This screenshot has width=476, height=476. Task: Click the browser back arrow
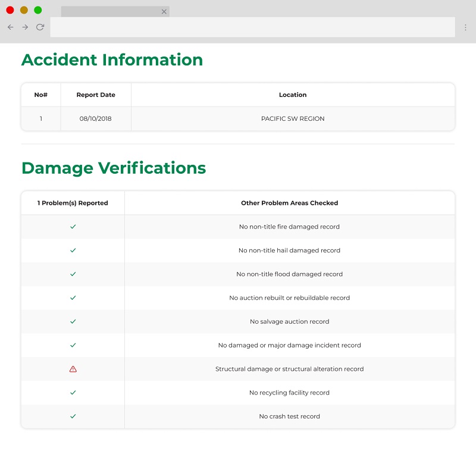(x=10, y=27)
